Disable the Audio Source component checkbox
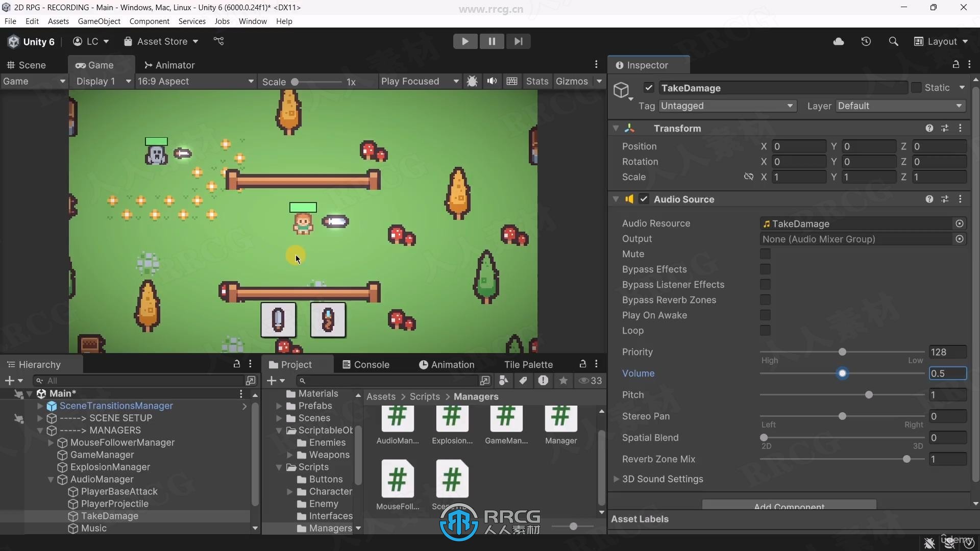The image size is (980, 551). (644, 199)
